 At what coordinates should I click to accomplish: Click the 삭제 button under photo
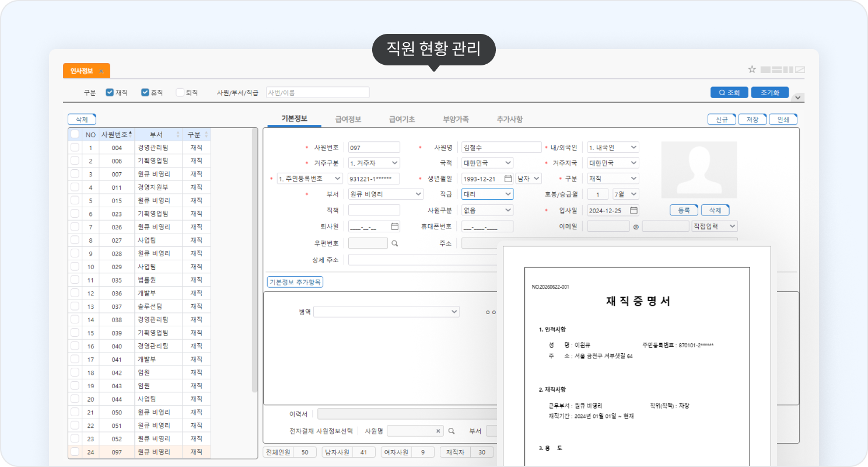[x=715, y=210]
